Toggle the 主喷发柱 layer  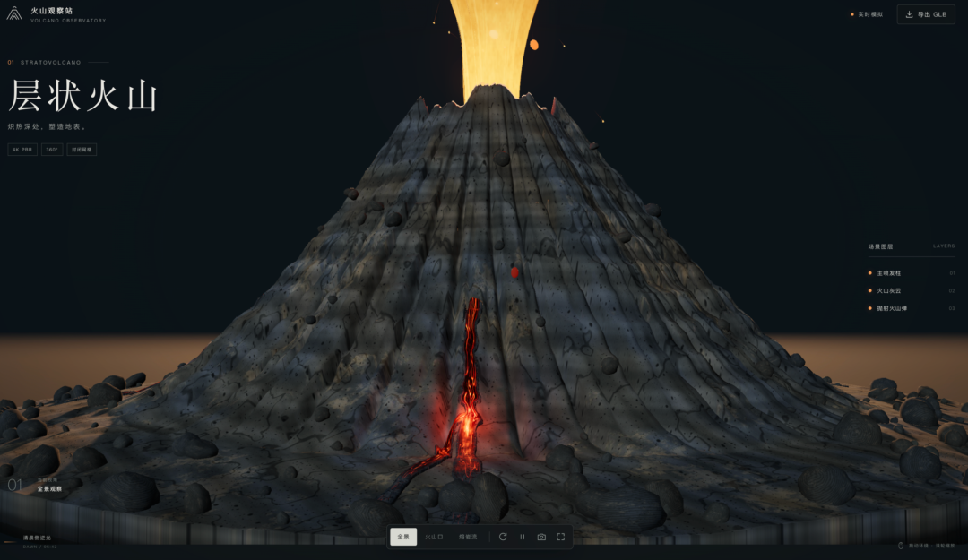pos(912,273)
